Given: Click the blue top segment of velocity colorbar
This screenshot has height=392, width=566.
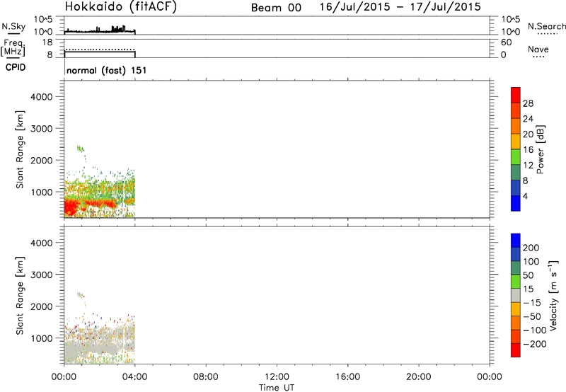Looking at the screenshot, I should [x=516, y=241].
